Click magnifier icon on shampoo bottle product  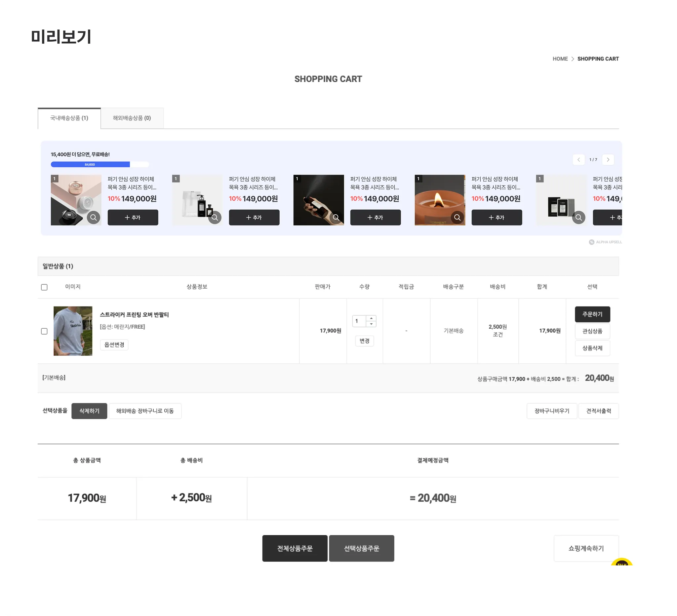(215, 217)
